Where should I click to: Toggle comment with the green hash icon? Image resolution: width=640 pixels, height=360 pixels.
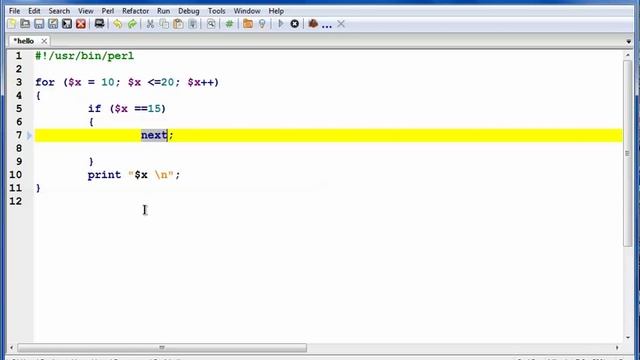point(229,24)
